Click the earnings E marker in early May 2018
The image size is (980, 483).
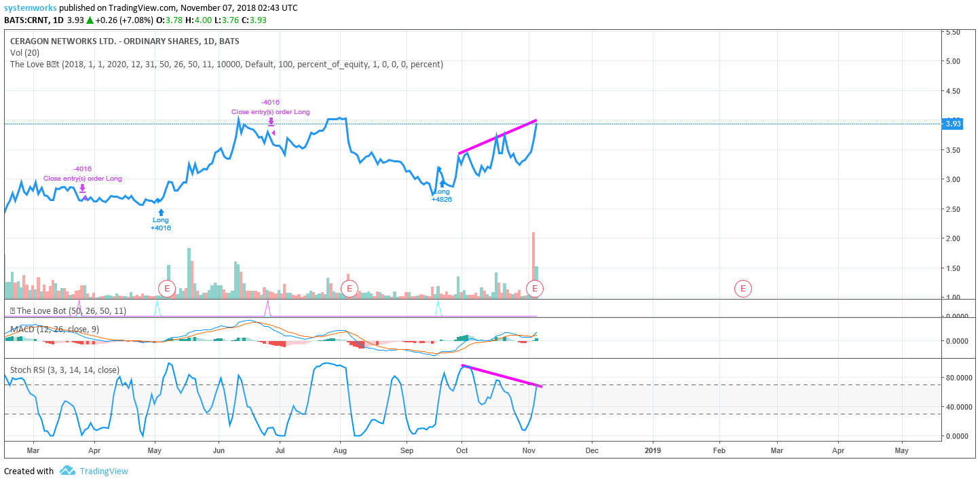coord(166,289)
